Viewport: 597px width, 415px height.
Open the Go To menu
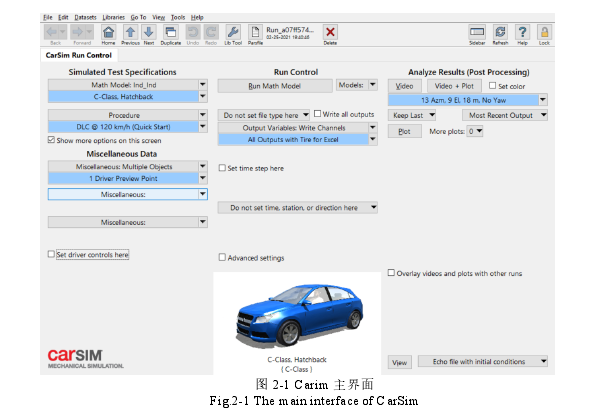(138, 17)
